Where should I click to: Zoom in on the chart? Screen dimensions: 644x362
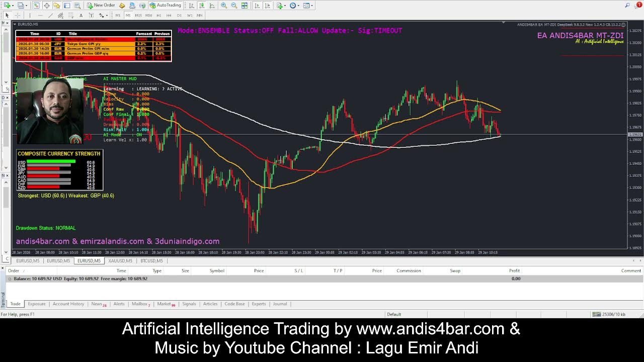[224, 6]
